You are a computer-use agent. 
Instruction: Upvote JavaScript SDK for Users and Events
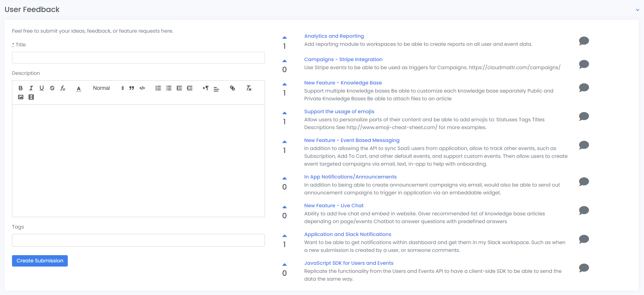coord(285,265)
